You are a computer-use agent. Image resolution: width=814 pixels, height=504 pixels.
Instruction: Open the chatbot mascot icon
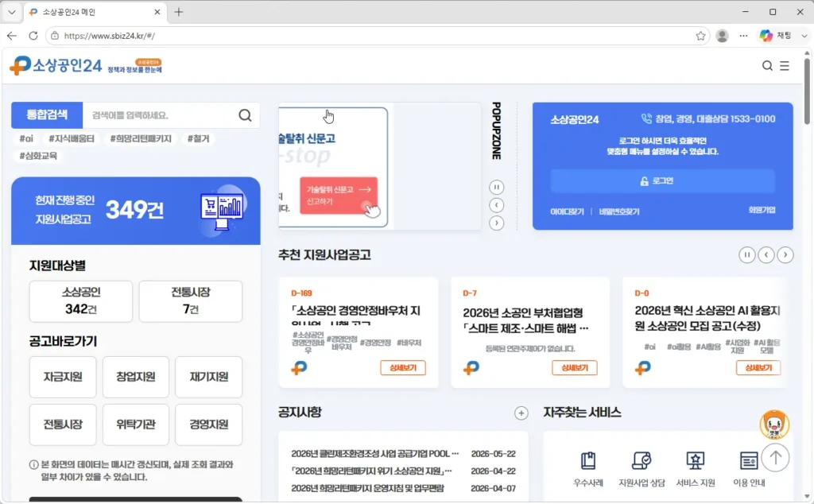(x=774, y=424)
